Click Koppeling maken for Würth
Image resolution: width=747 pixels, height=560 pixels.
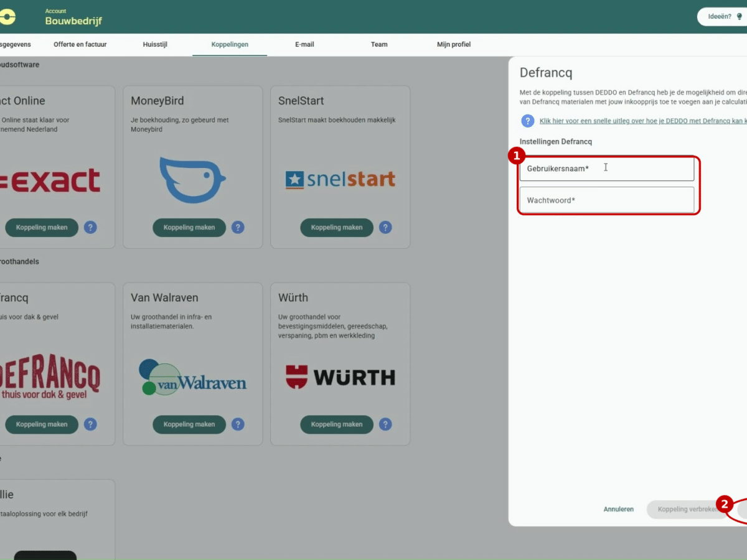(337, 424)
